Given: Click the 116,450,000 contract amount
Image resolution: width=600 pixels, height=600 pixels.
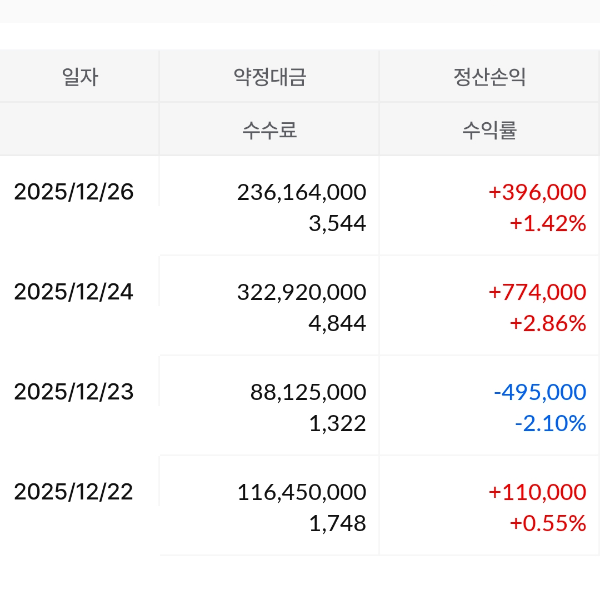Looking at the screenshot, I should click(x=302, y=492).
